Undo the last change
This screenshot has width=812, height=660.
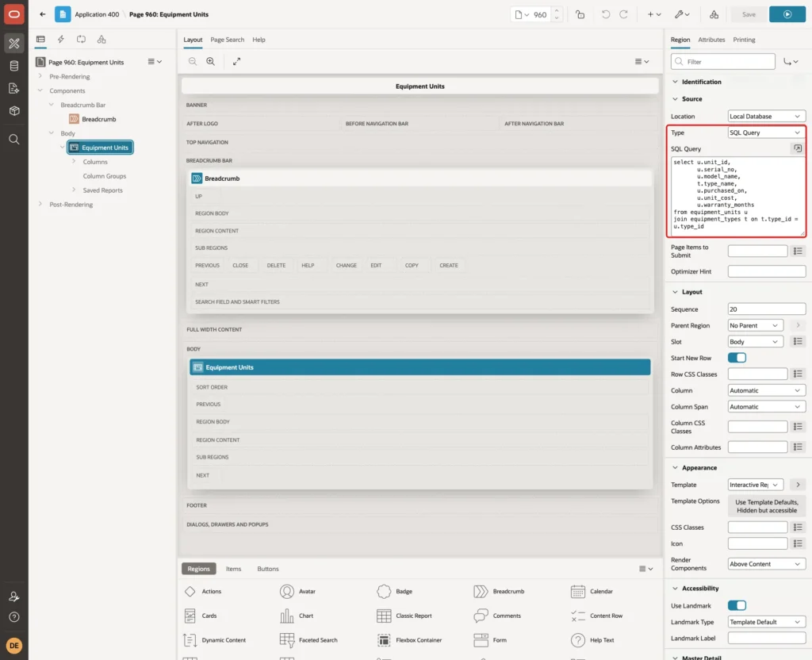605,14
